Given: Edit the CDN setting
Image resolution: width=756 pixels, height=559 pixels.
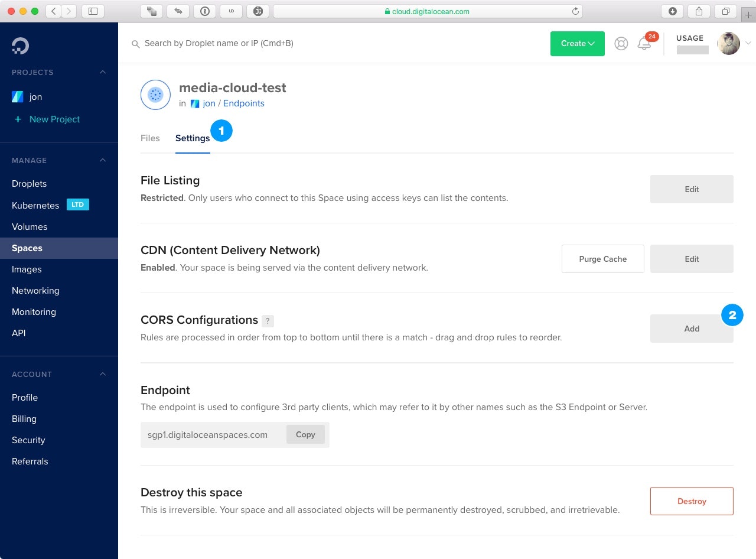Looking at the screenshot, I should (x=692, y=259).
